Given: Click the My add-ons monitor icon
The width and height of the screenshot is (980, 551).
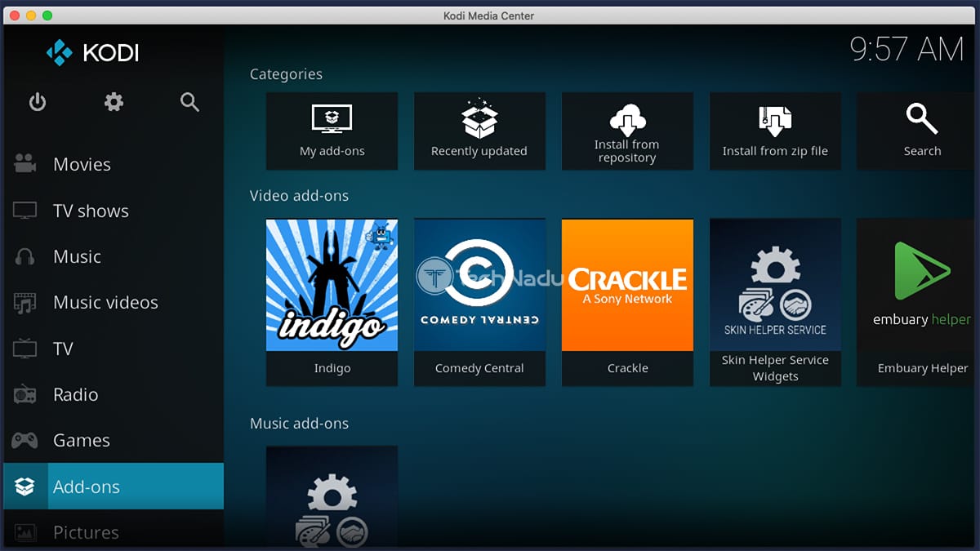Looking at the screenshot, I should pos(332,118).
